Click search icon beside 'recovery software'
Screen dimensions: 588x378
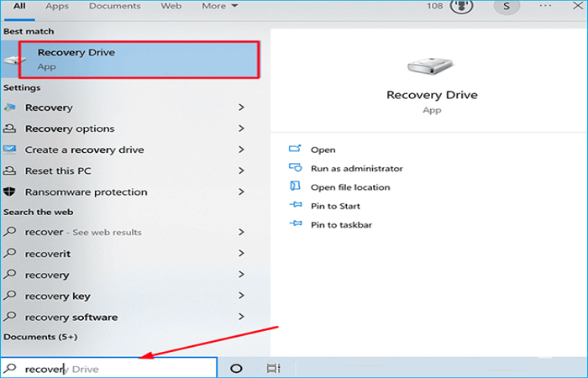tap(10, 317)
